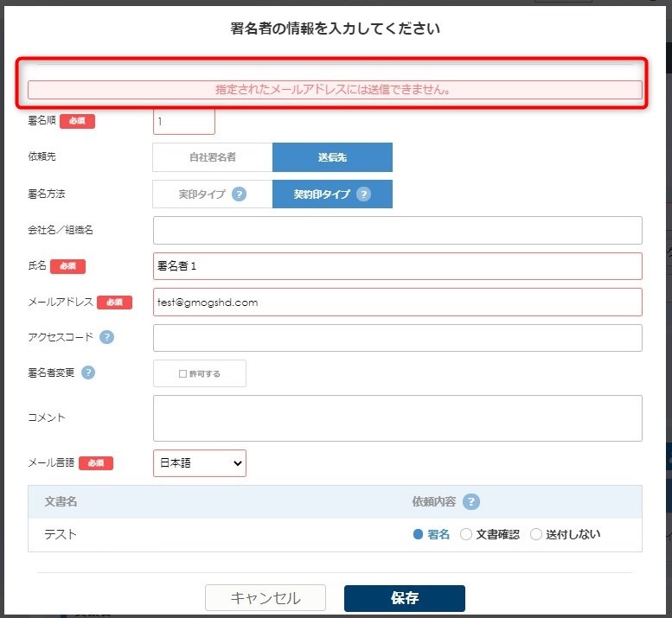Screen dimensions: 672x618
Task: Click the メールアドレス field with test@gmogshd.com
Action: coord(397,303)
